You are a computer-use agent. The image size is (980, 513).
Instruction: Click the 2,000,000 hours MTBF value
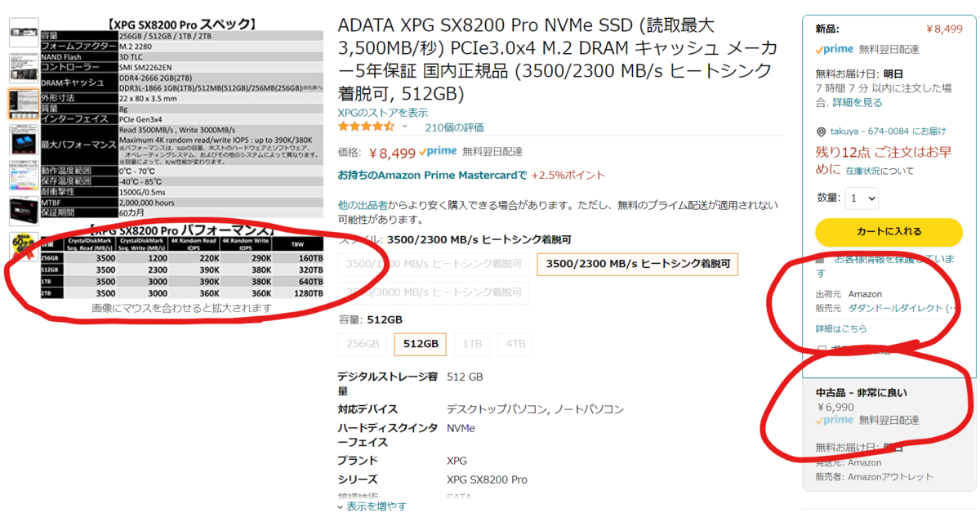(x=147, y=203)
